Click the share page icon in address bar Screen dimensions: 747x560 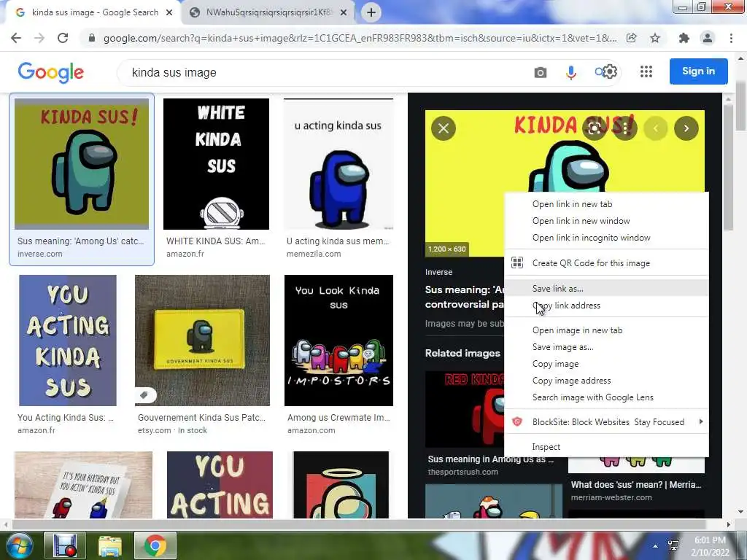pyautogui.click(x=632, y=38)
